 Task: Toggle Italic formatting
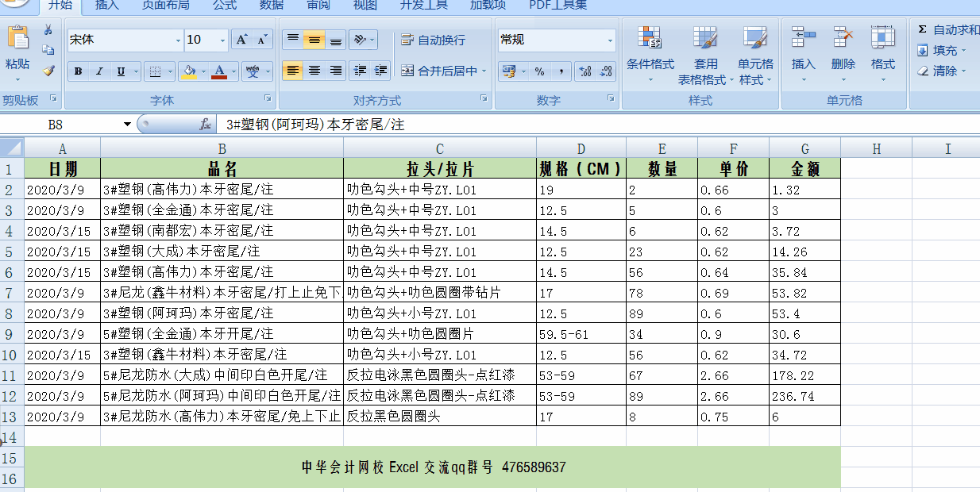click(x=99, y=71)
